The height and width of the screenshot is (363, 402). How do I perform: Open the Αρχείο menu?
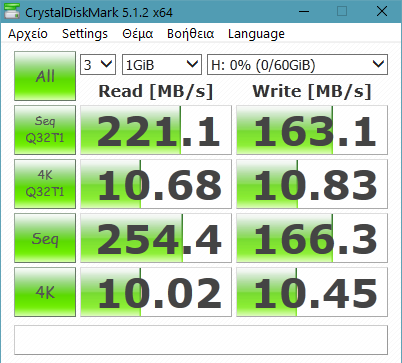[x=28, y=34]
